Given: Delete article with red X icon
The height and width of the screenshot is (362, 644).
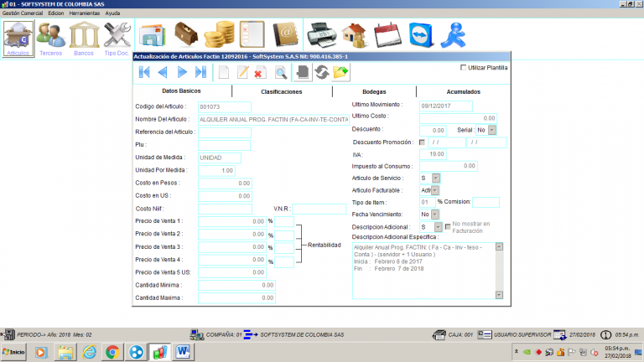Looking at the screenshot, I should click(260, 73).
